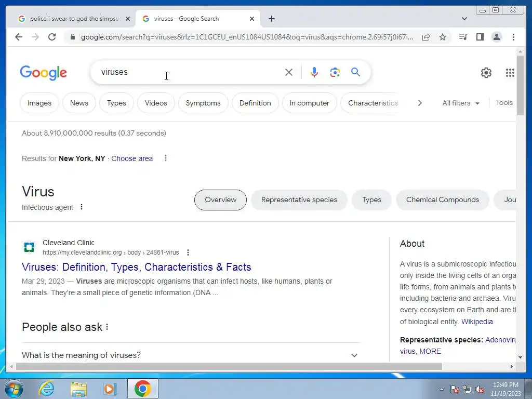The image size is (532, 399).
Task: Open the knowledge panel Types tab
Action: (371, 200)
